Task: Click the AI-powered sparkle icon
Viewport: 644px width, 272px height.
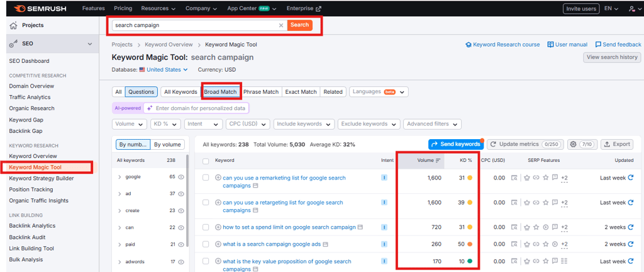Action: pyautogui.click(x=150, y=108)
